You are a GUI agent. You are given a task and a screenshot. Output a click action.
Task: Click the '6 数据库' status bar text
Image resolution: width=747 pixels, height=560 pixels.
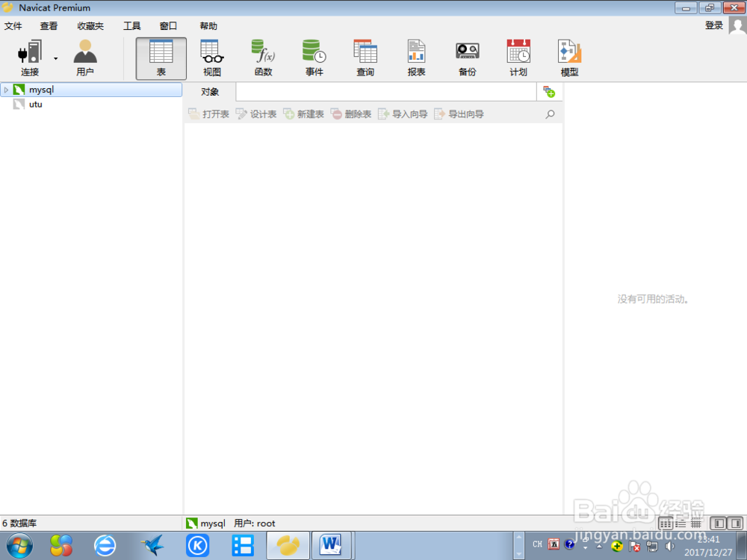[19, 523]
